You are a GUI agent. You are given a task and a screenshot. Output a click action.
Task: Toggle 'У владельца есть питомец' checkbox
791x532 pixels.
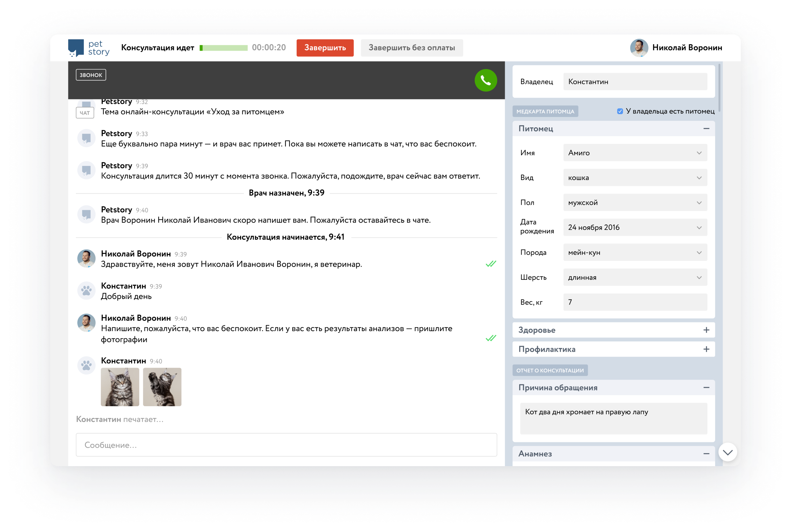point(620,111)
